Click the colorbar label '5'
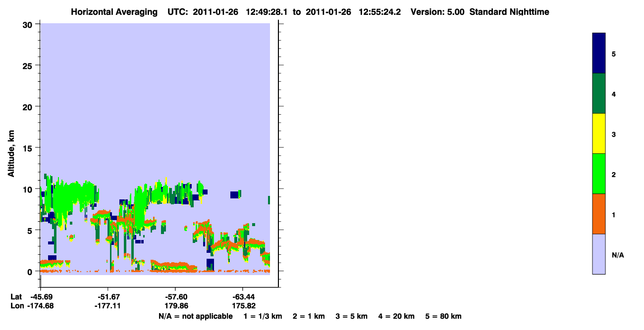 point(614,53)
